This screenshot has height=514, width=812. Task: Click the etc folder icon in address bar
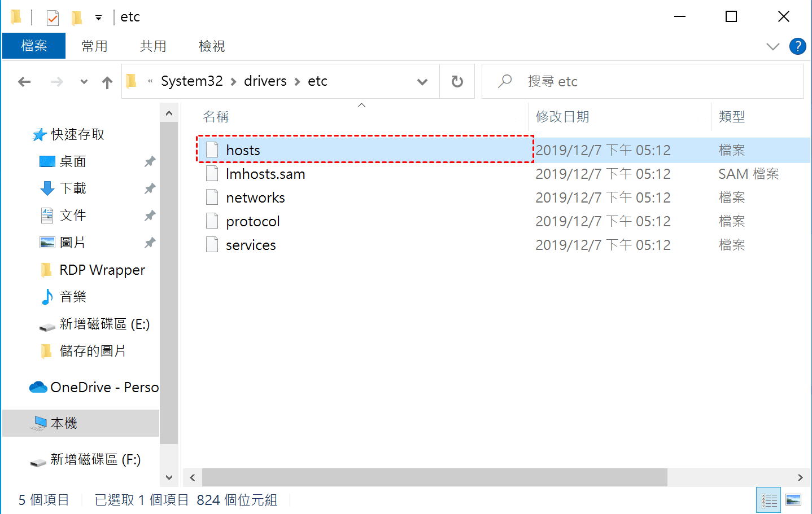[132, 81]
